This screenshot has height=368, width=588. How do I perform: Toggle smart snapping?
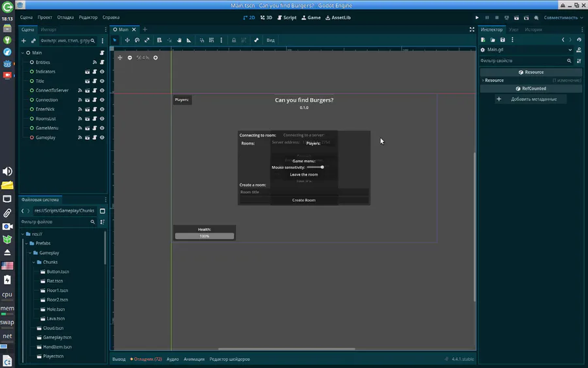(x=202, y=40)
